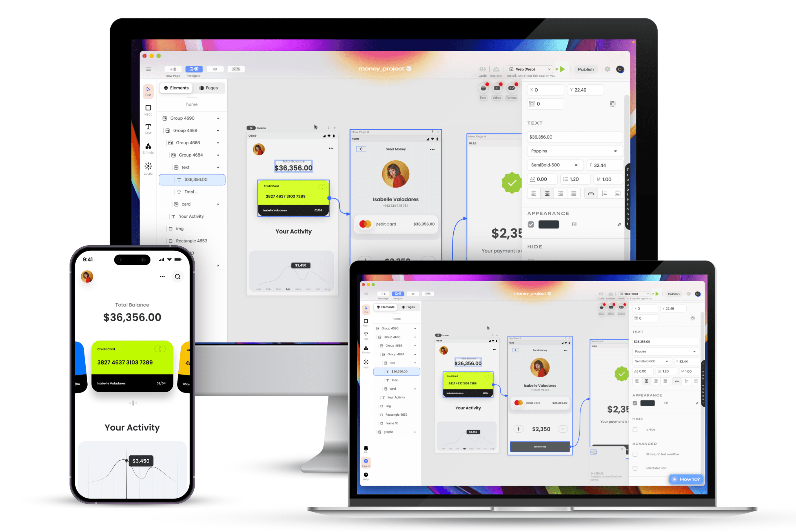Click the Elements tab in sidebar
The height and width of the screenshot is (532, 796).
176,87
